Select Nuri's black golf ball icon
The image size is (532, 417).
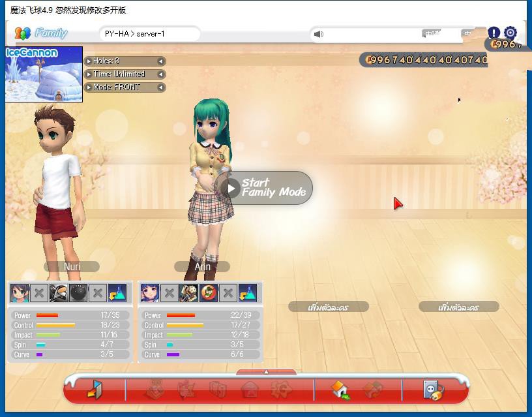pos(78,293)
